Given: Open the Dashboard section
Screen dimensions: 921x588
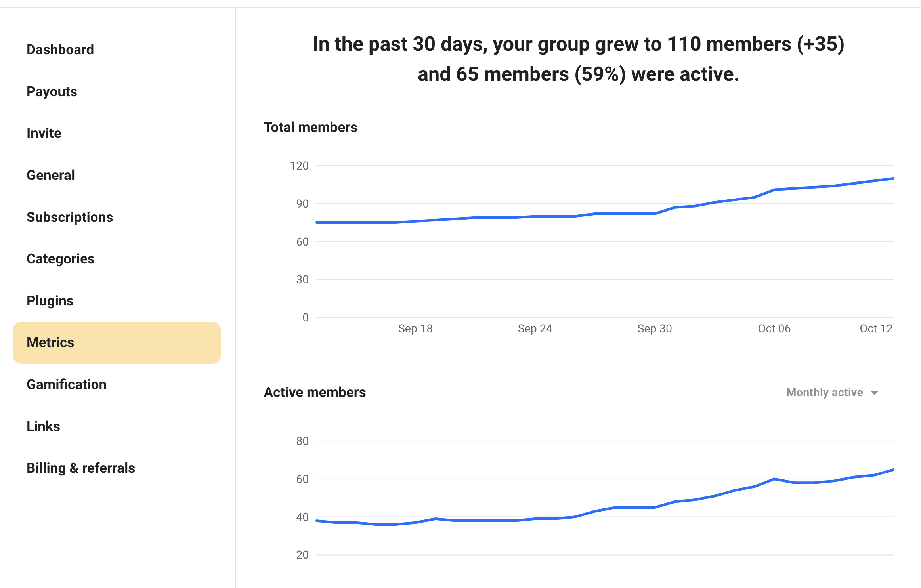Looking at the screenshot, I should point(60,49).
